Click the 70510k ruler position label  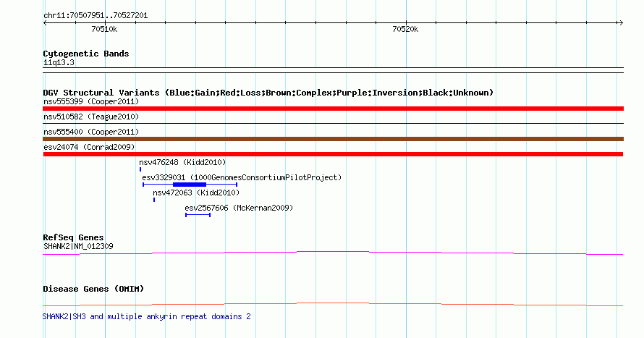pos(104,29)
